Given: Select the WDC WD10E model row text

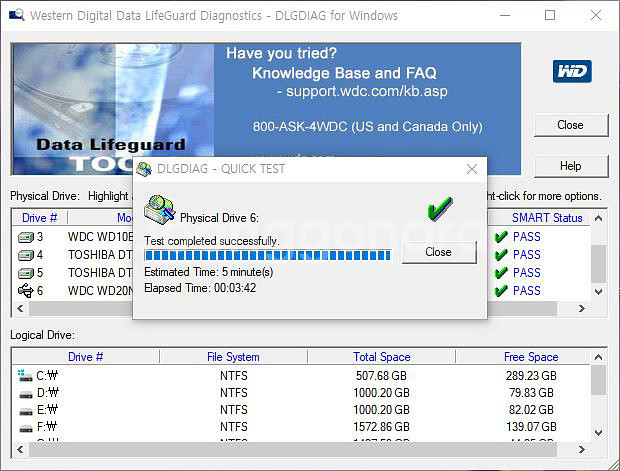Looking at the screenshot, I should [100, 237].
